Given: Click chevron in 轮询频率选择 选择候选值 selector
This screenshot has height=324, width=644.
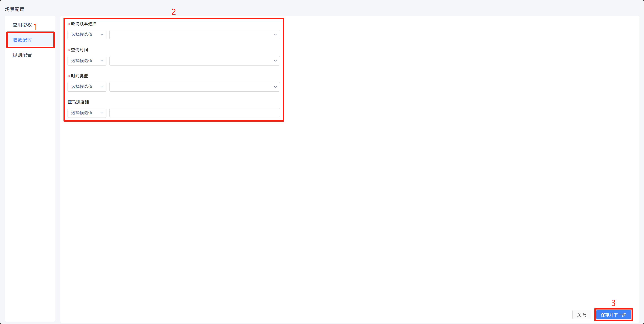Looking at the screenshot, I should (102, 35).
